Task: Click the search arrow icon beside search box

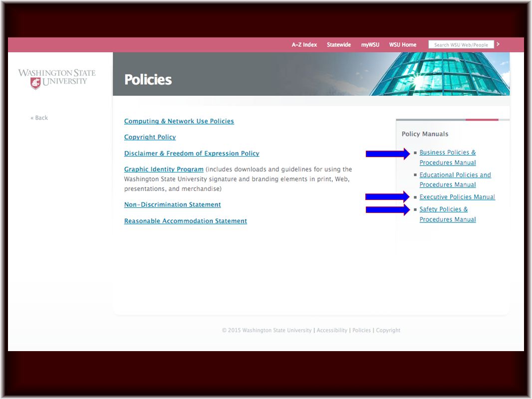Action: click(x=498, y=44)
